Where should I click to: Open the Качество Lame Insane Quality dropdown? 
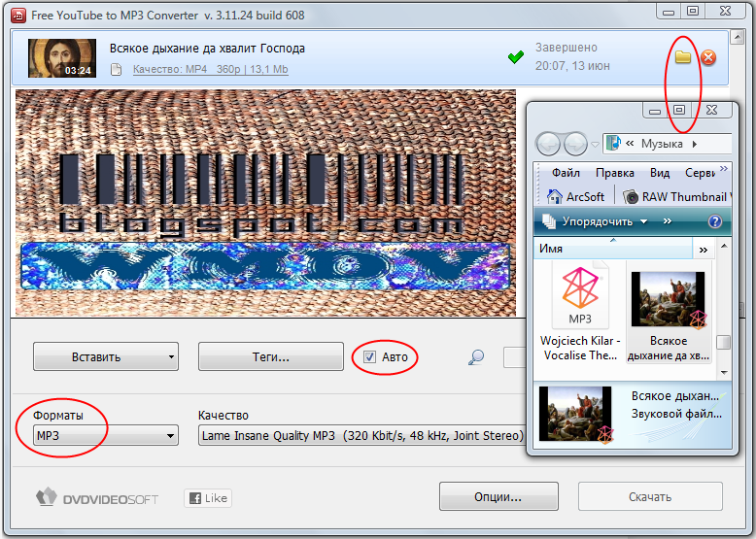click(x=361, y=435)
